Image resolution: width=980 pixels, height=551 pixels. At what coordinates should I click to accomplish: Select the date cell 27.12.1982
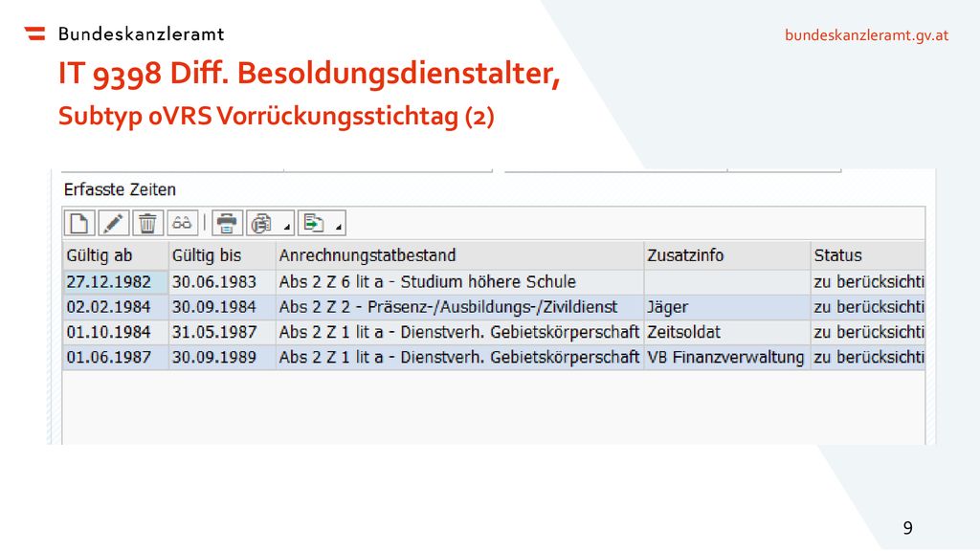click(116, 282)
